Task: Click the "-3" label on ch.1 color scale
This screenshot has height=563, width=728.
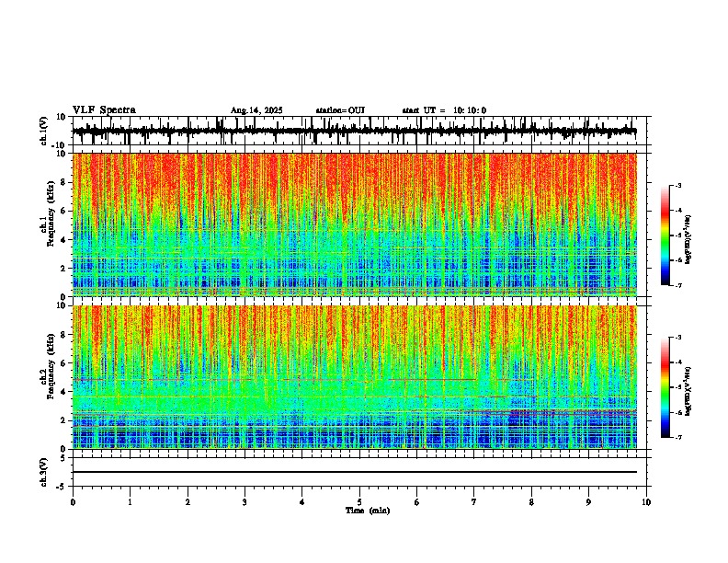Action: [677, 185]
